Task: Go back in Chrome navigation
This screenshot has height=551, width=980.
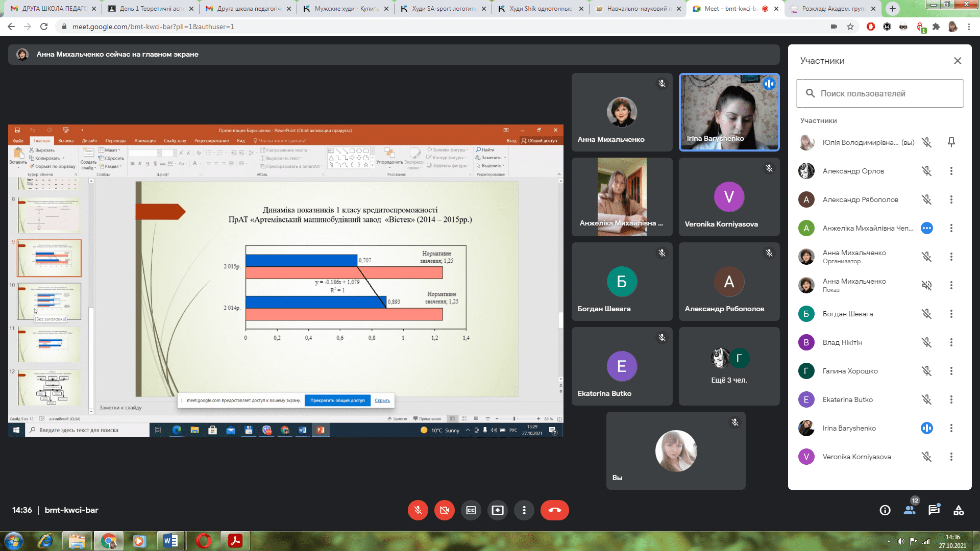Action: coord(11,27)
